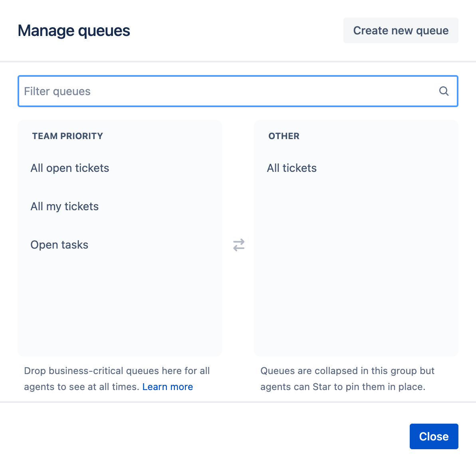The image size is (476, 466).
Task: Select the Open tasks queue
Action: pyautogui.click(x=59, y=245)
